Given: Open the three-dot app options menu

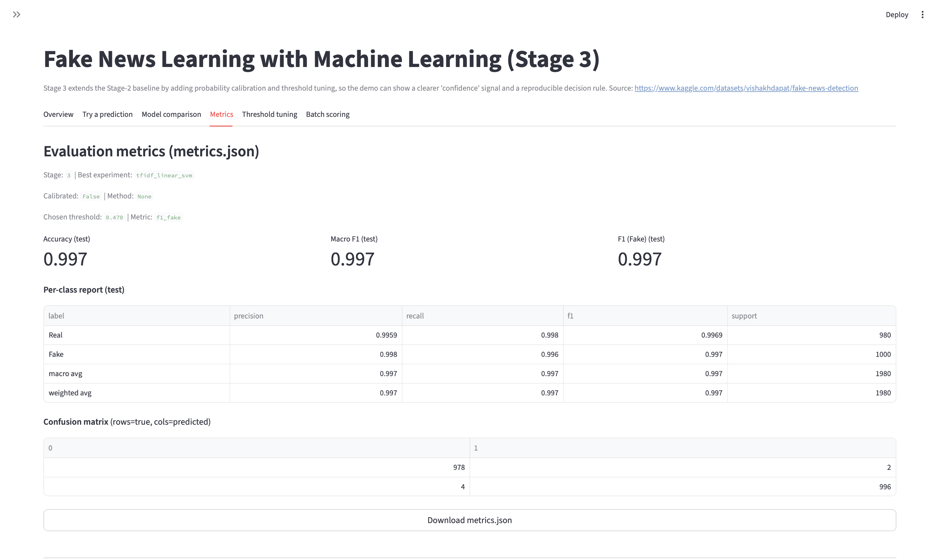Looking at the screenshot, I should coord(922,14).
